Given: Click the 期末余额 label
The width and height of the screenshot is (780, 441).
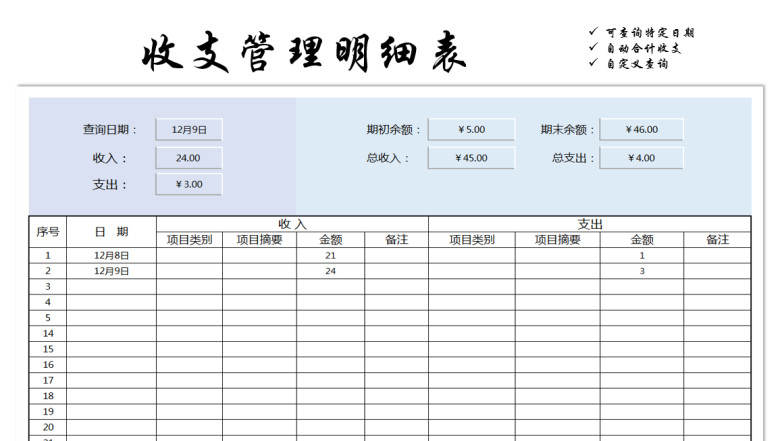Looking at the screenshot, I should click(568, 130).
